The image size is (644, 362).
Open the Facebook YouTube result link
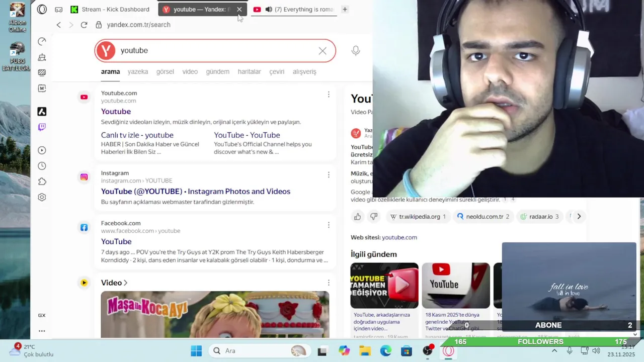tap(116, 241)
